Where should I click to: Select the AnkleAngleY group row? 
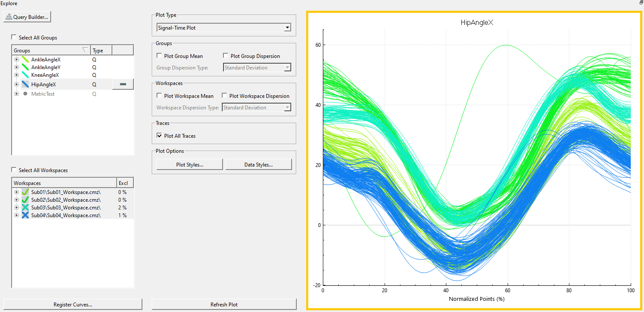pyautogui.click(x=73, y=67)
